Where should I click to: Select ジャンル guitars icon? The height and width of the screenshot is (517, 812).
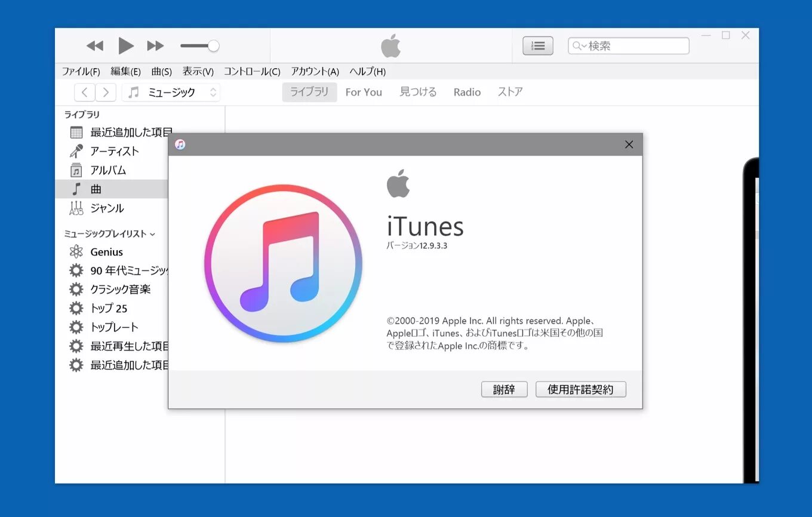point(76,208)
